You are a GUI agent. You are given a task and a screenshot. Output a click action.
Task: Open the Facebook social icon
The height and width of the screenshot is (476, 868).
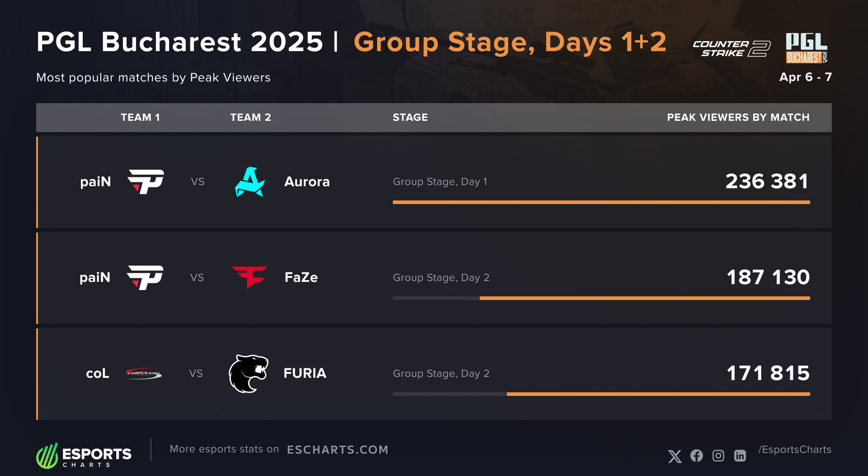click(697, 456)
